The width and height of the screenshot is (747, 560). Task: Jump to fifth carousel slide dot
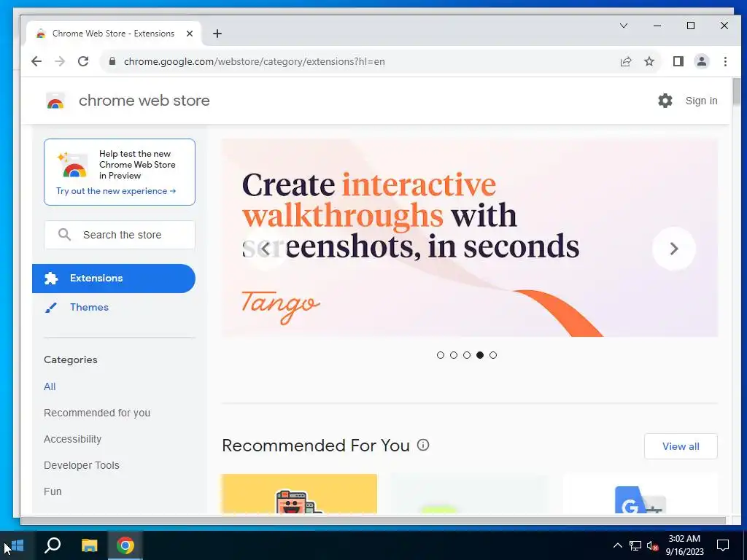pos(493,355)
